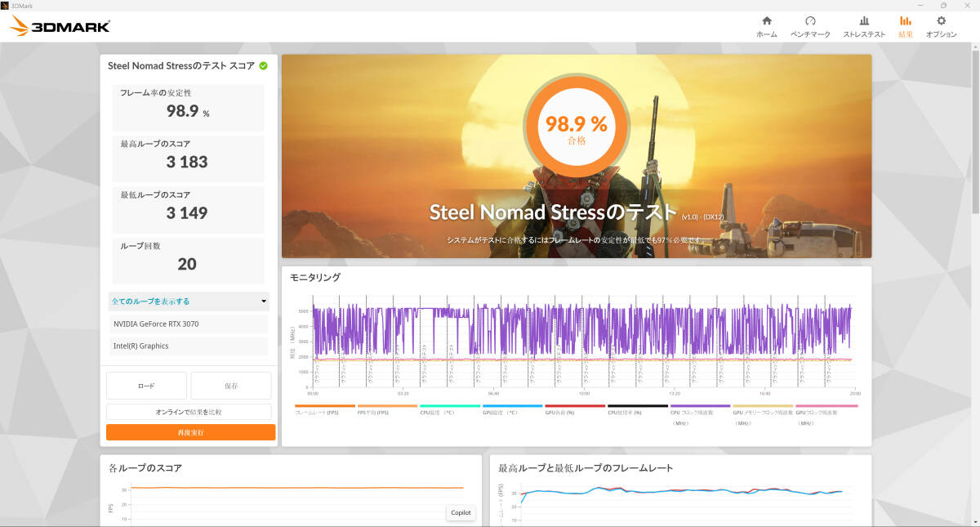980x527 pixels.
Task: Click the Steel Nomad Stress banner image
Action: (x=577, y=156)
